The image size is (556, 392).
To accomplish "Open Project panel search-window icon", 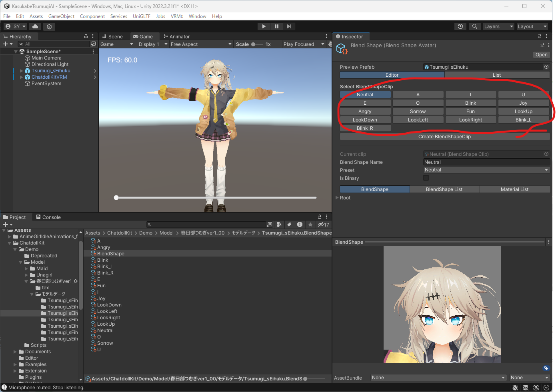I will 270,225.
